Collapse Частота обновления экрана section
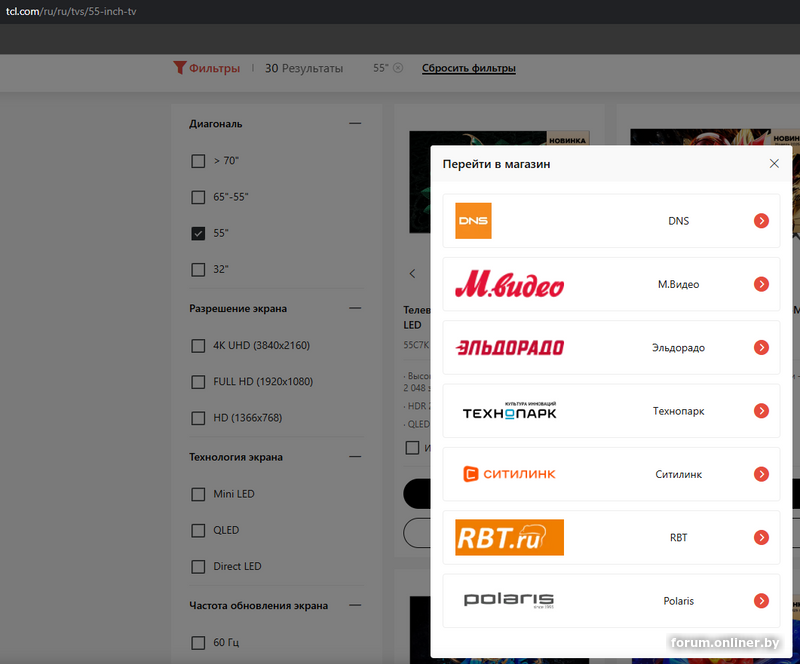800x664 pixels. click(x=355, y=605)
